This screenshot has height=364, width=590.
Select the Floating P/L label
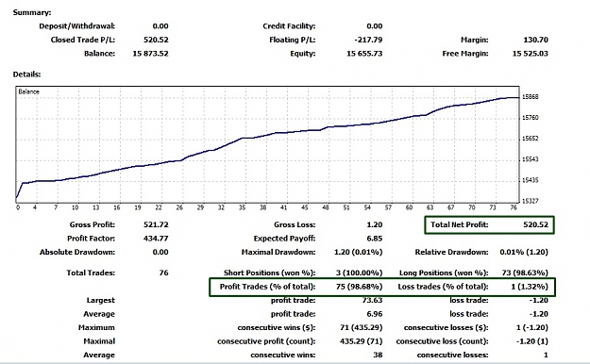pos(293,40)
